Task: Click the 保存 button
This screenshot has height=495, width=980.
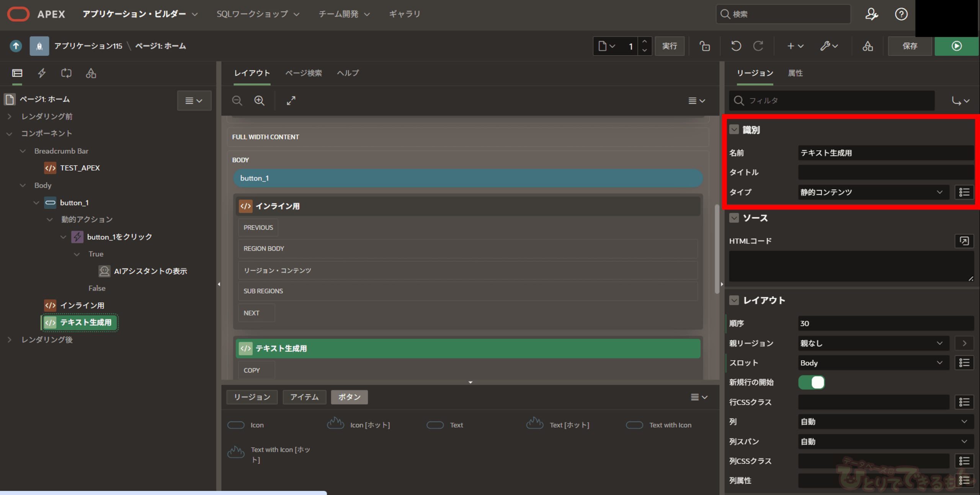Action: click(x=910, y=46)
